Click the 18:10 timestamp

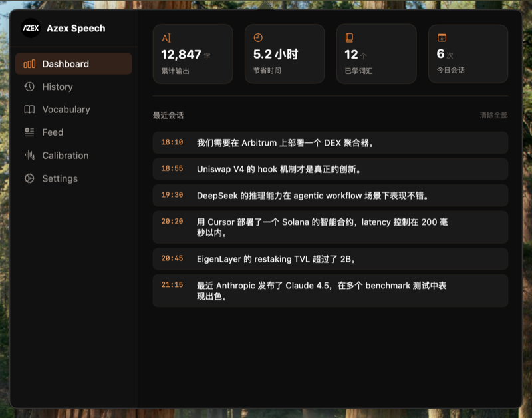pyautogui.click(x=172, y=142)
